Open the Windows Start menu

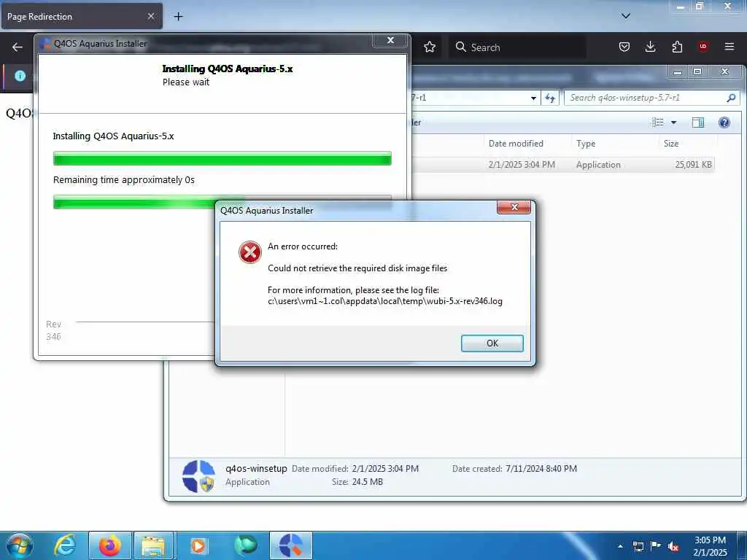(20, 545)
